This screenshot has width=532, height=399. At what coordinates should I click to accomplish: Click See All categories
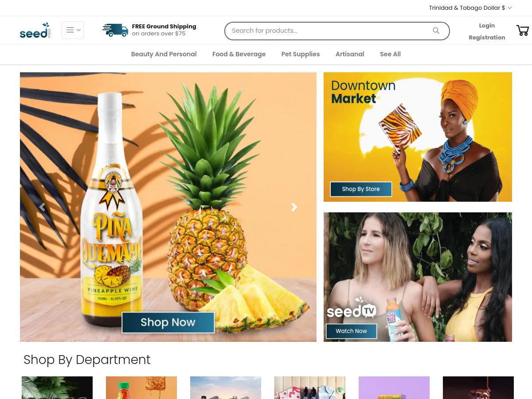(x=390, y=54)
